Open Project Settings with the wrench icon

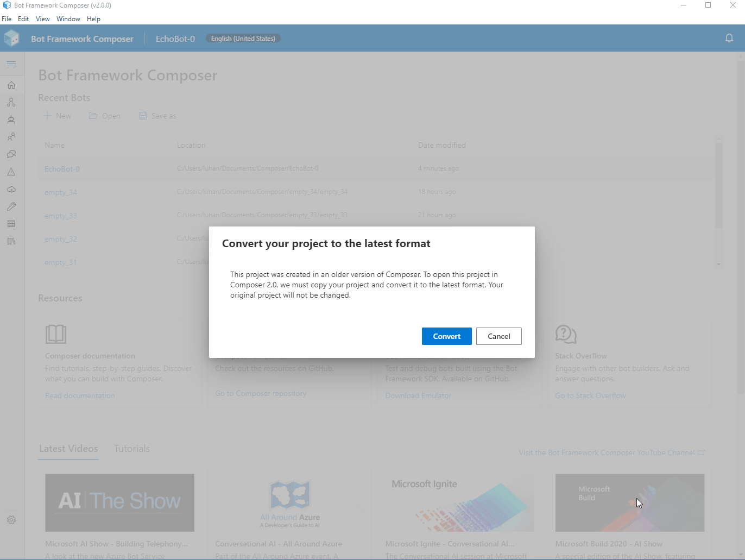coord(11,206)
